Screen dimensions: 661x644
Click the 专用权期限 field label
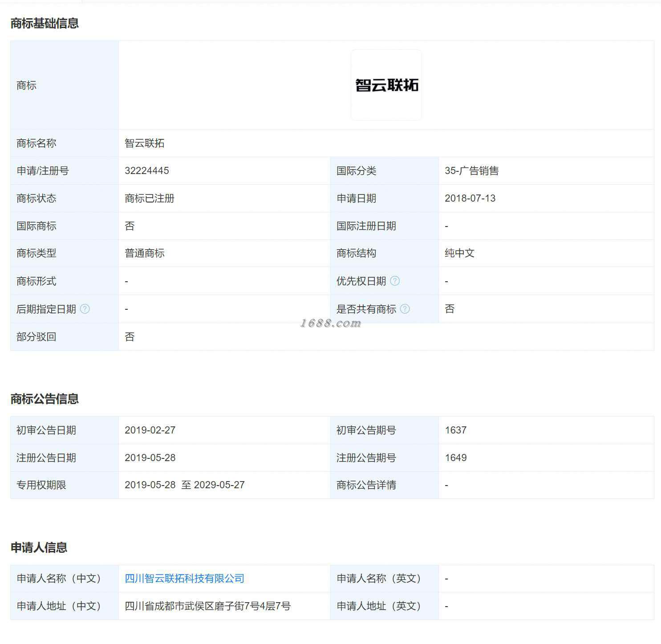[x=41, y=485]
